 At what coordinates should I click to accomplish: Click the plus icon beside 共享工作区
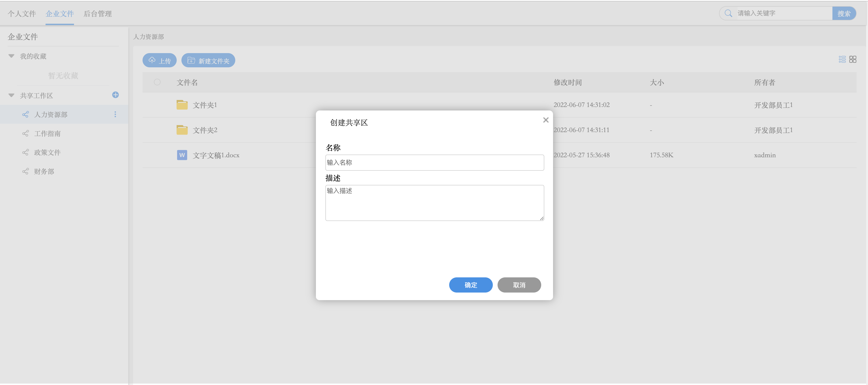click(x=115, y=95)
